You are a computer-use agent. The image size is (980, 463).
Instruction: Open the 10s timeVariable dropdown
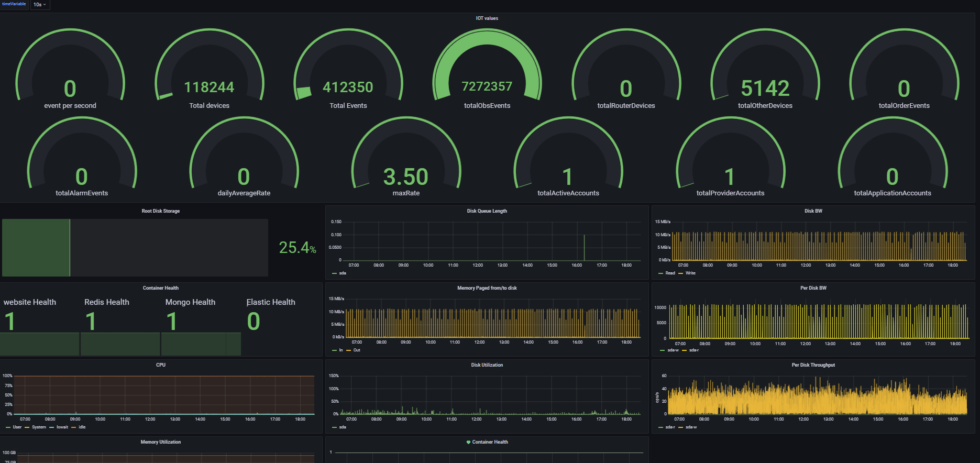[40, 5]
